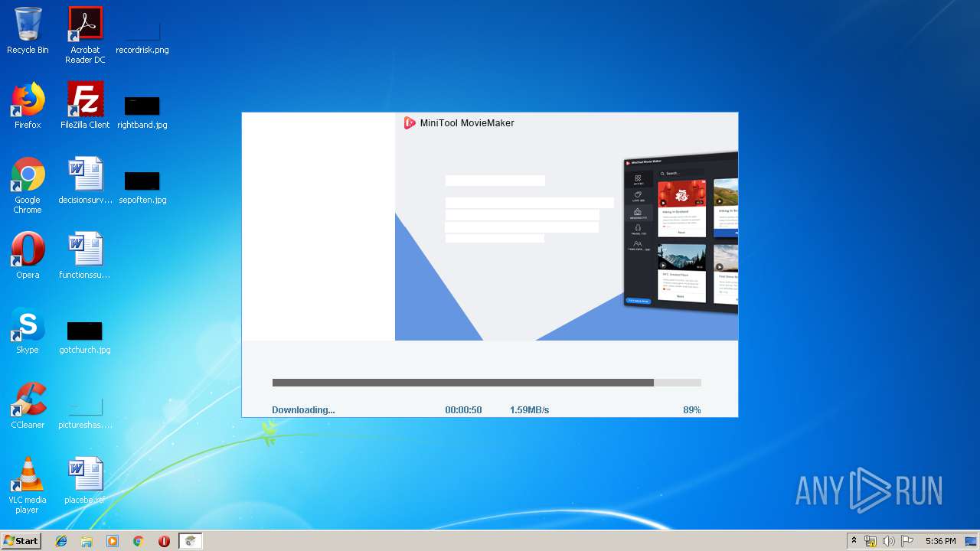Open Windows Explorer from the taskbar
This screenshot has width=980, height=551.
[x=87, y=541]
